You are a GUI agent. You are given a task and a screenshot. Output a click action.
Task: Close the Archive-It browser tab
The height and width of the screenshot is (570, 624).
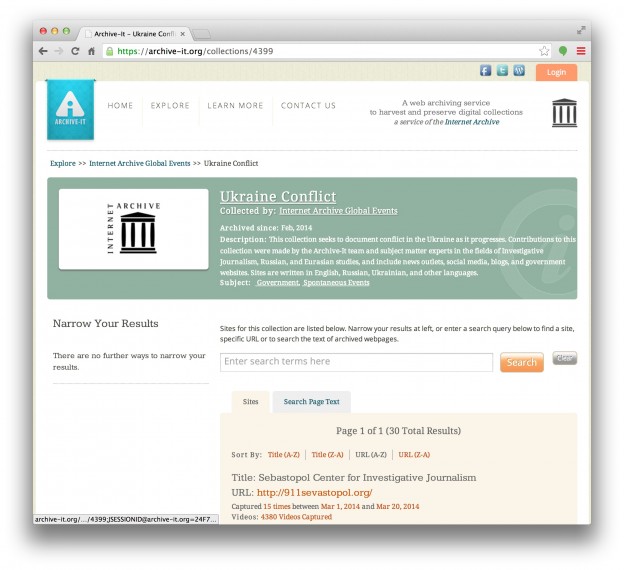pos(182,34)
